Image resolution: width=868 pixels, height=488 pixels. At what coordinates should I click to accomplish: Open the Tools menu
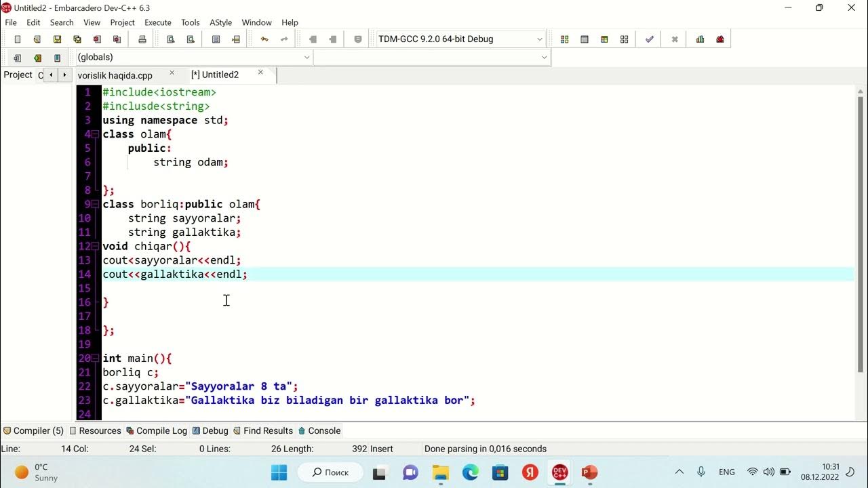coord(191,22)
